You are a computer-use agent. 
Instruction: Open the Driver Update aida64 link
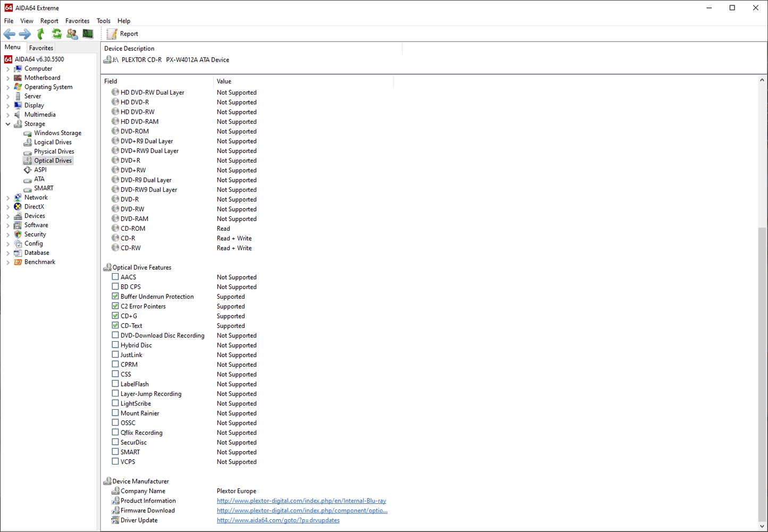(278, 520)
